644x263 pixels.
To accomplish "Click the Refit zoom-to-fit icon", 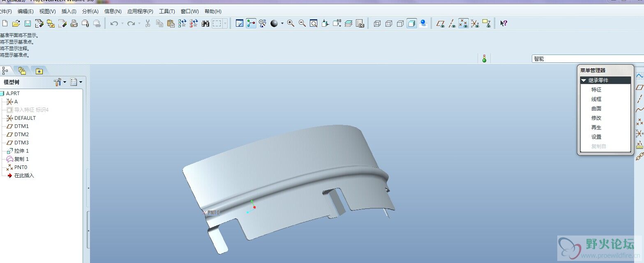I will [x=314, y=23].
